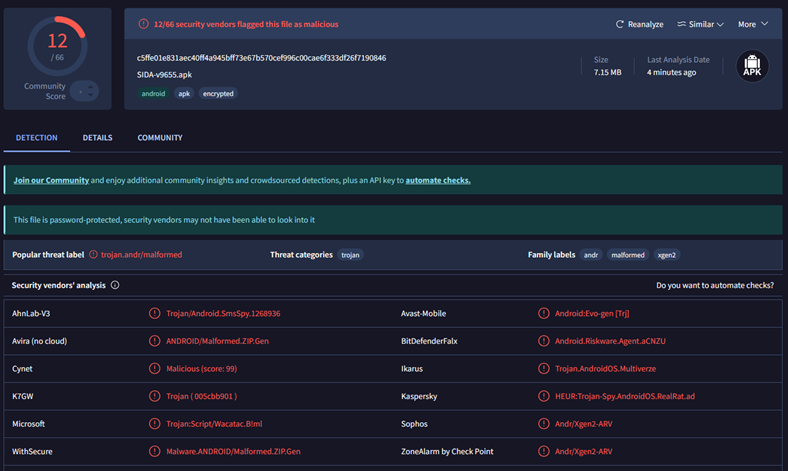
Task: Click Trojan.AndroidOS.Multiverze result
Action: [x=606, y=369]
